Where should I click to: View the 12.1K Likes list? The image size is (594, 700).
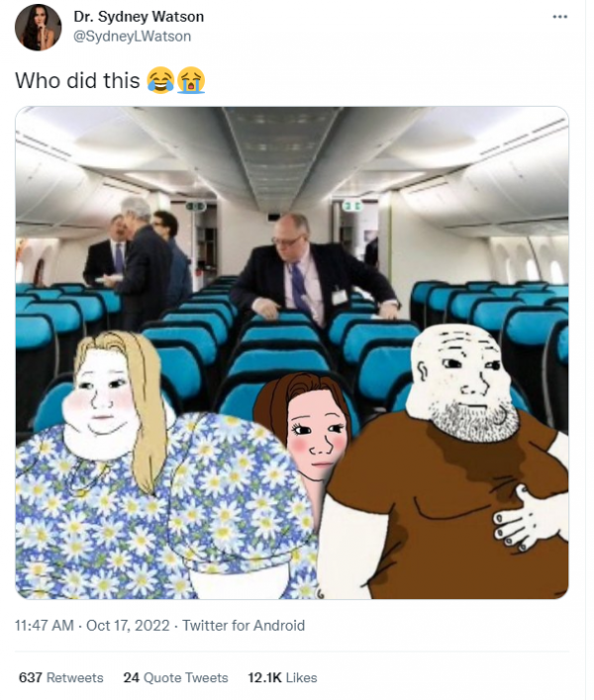click(x=282, y=677)
